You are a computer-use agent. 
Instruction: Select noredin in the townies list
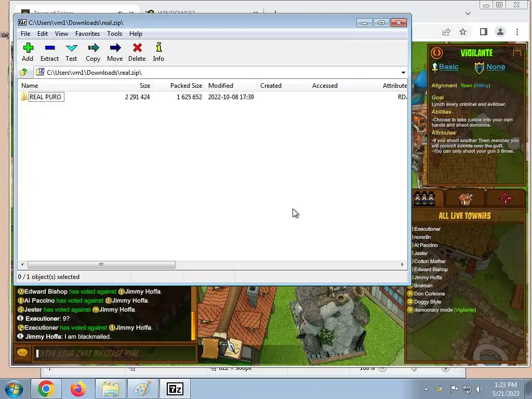point(422,237)
